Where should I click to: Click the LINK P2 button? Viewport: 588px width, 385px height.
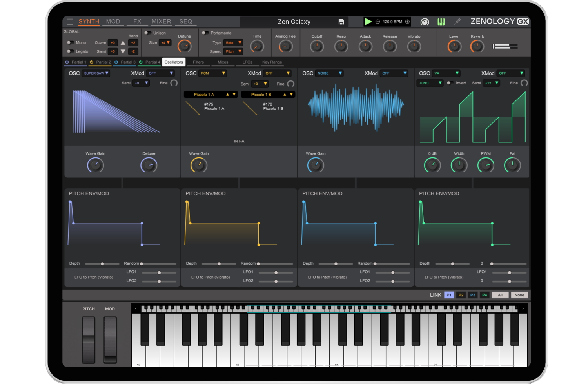point(461,295)
